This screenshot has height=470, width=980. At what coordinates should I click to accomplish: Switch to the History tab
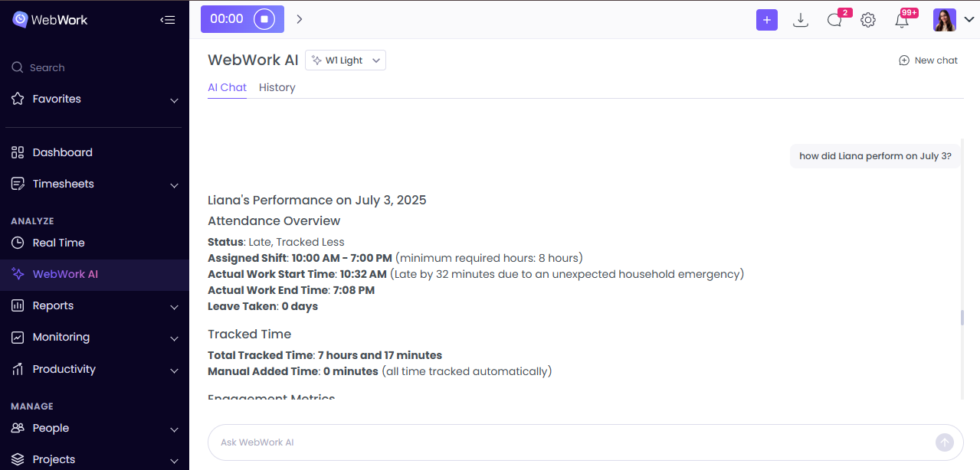click(x=277, y=87)
